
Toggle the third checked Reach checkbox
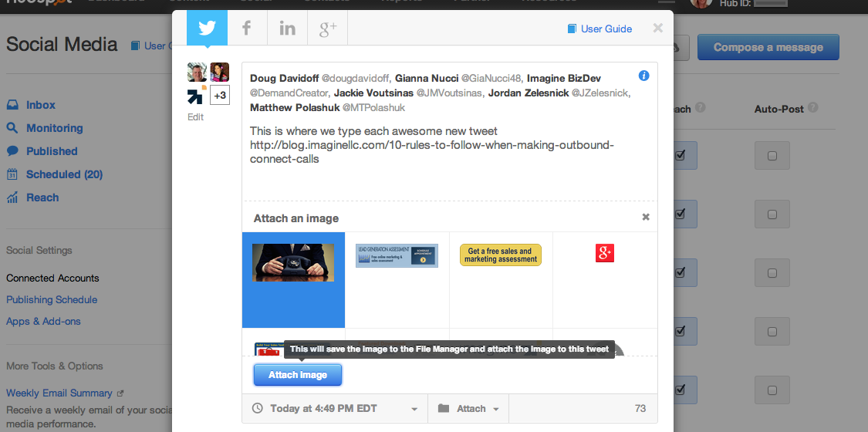click(x=681, y=272)
